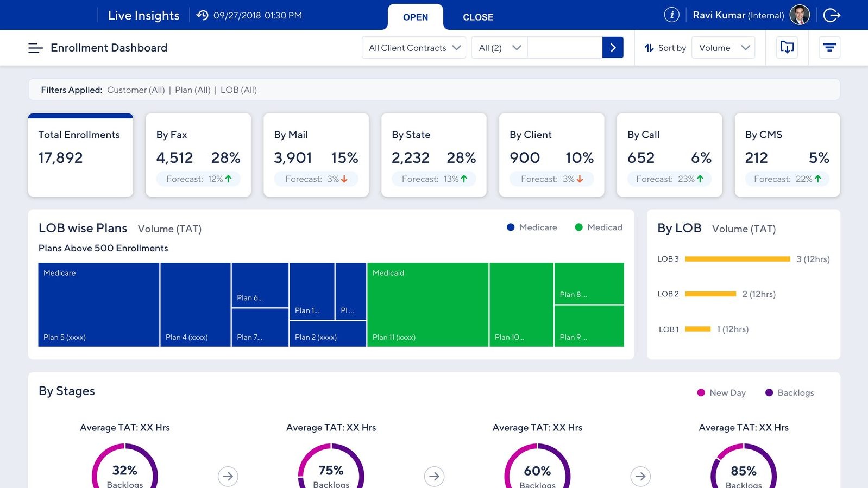Image resolution: width=868 pixels, height=488 pixels.
Task: Click the Customer (All) filter text
Action: 136,90
